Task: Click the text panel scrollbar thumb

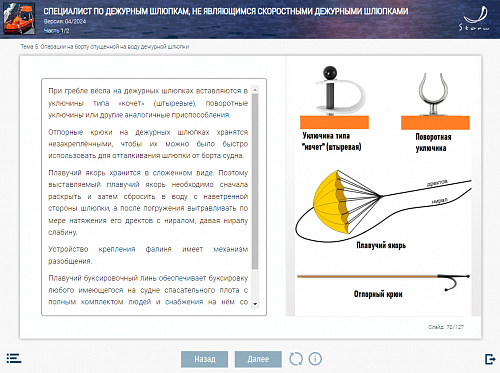Action: [255, 181]
